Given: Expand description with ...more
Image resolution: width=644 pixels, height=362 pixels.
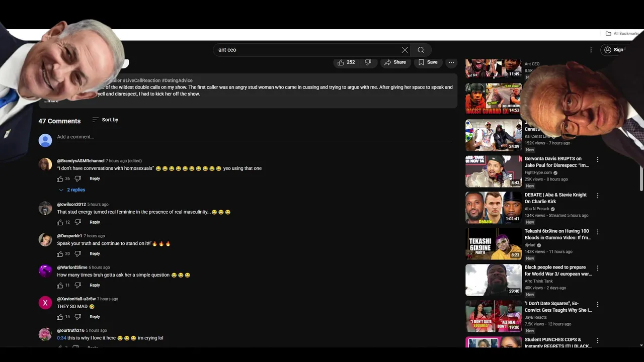Looking at the screenshot, I should coord(51,101).
